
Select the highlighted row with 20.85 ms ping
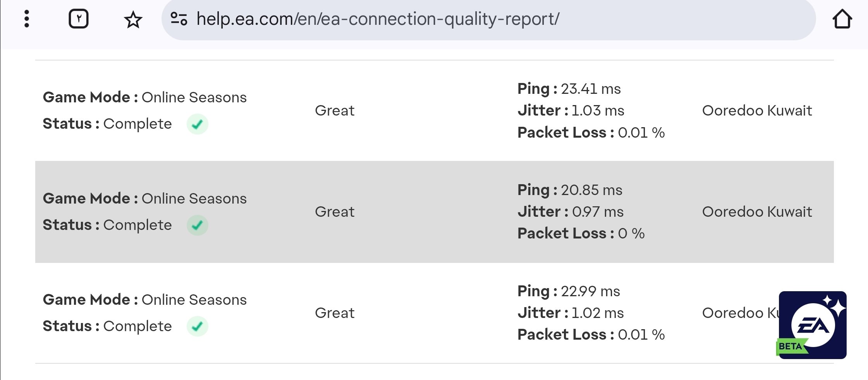[434, 212]
